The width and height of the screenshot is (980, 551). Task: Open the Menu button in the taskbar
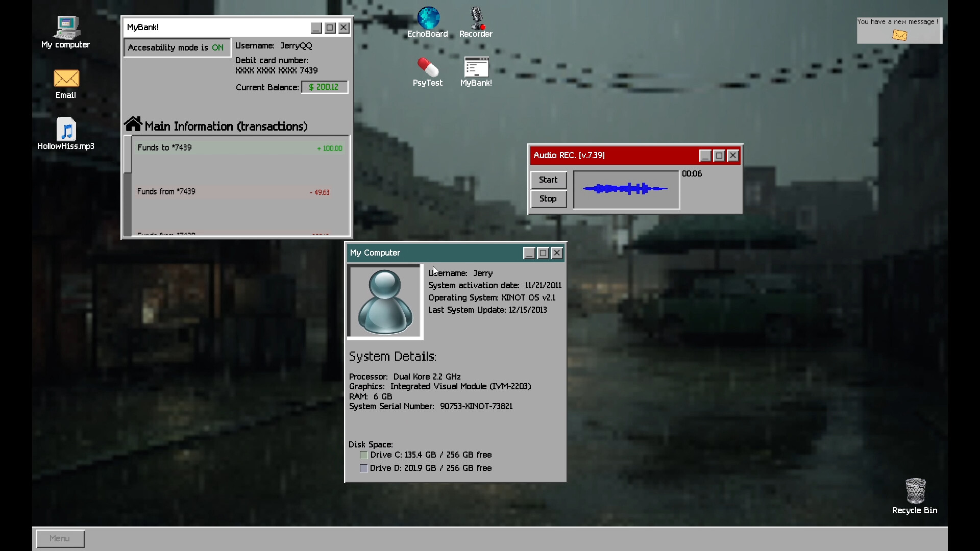pos(60,538)
